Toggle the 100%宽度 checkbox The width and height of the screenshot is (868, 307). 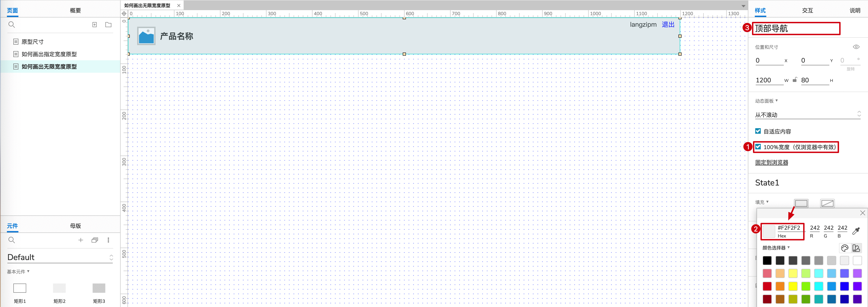[758, 147]
